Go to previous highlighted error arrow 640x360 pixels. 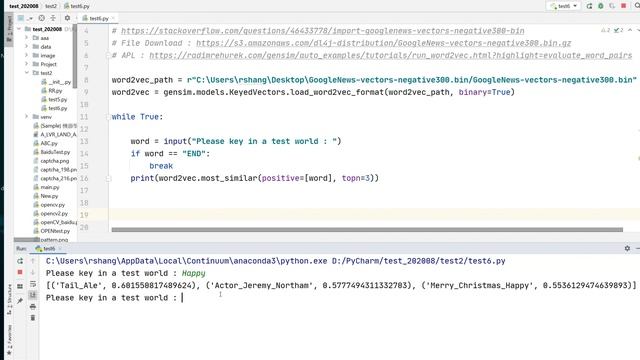click(x=630, y=30)
